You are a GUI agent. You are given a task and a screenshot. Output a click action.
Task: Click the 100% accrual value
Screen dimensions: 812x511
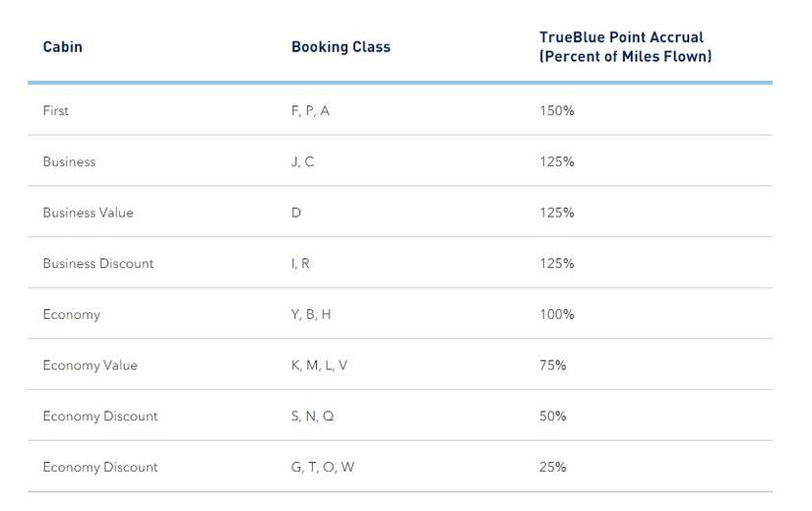[556, 315]
